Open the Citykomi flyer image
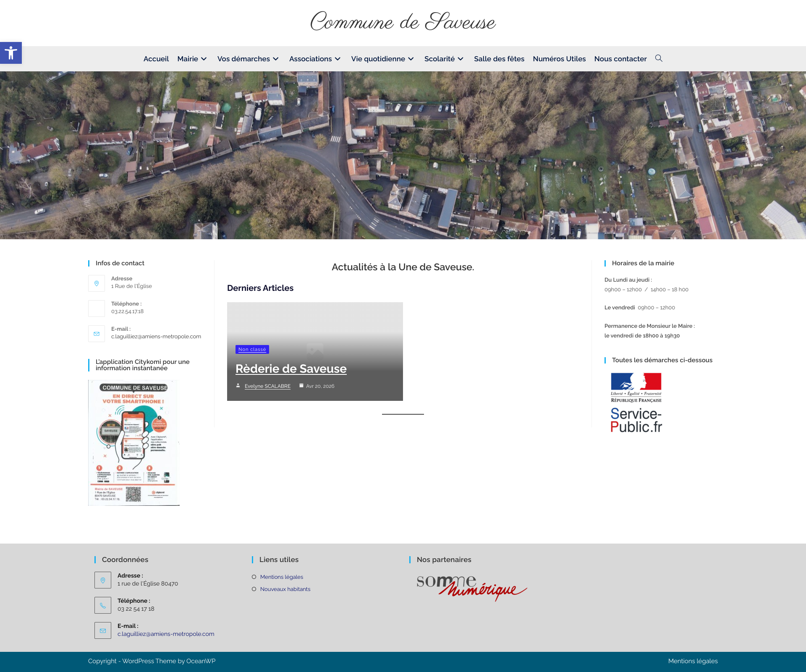Image resolution: width=806 pixels, height=672 pixels. [x=134, y=443]
